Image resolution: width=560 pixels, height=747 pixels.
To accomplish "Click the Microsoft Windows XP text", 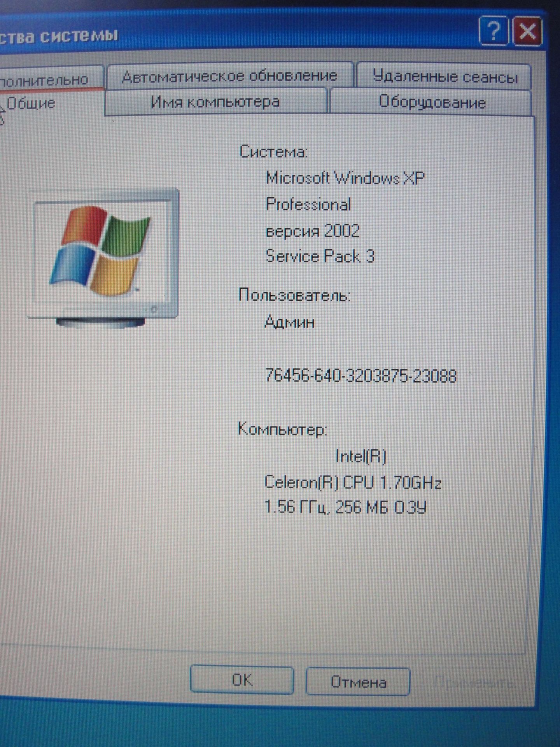I will point(345,178).
